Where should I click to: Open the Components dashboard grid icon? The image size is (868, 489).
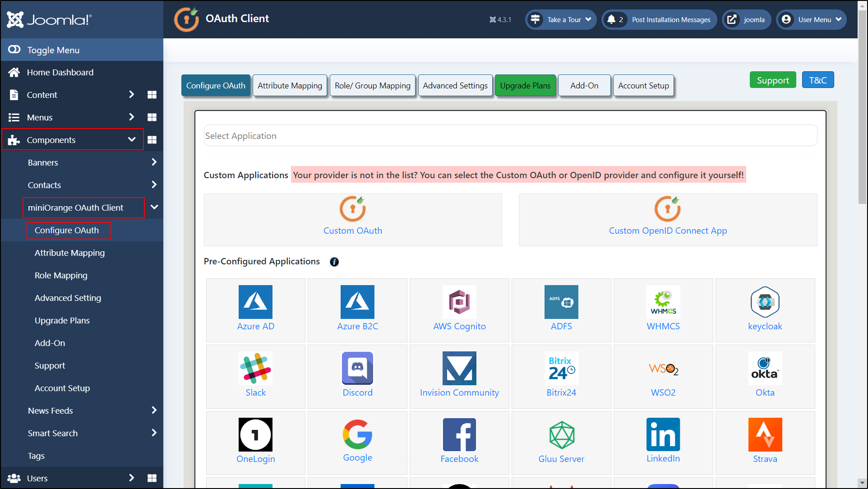[152, 140]
